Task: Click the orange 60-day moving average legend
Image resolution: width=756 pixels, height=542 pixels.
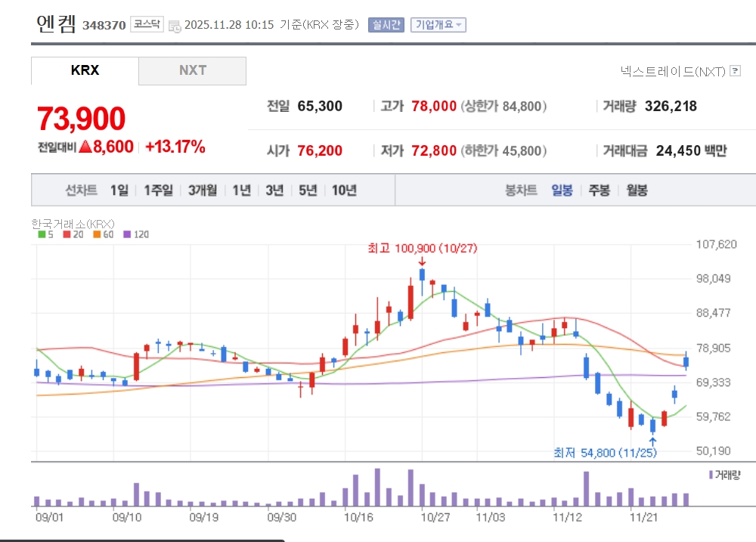Action: 103,234
